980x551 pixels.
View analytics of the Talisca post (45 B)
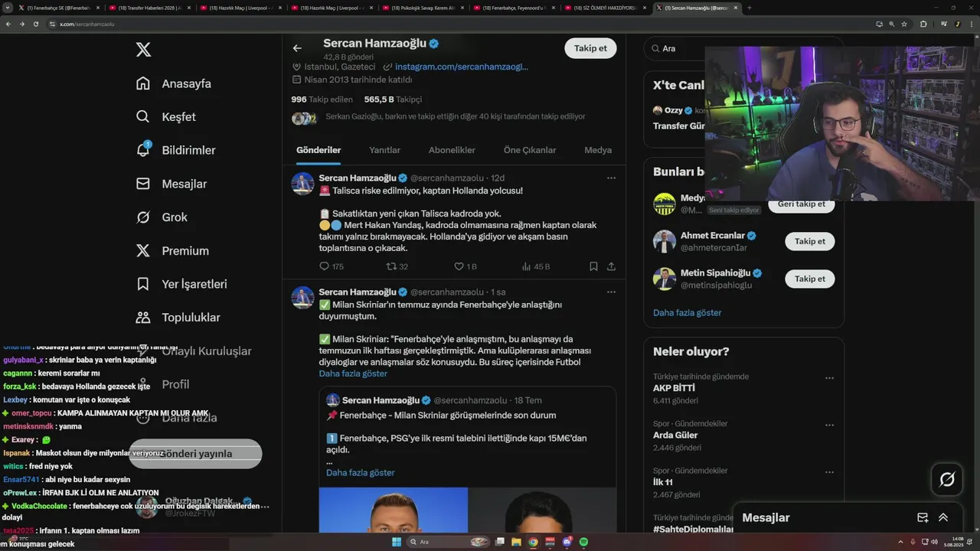pos(535,266)
